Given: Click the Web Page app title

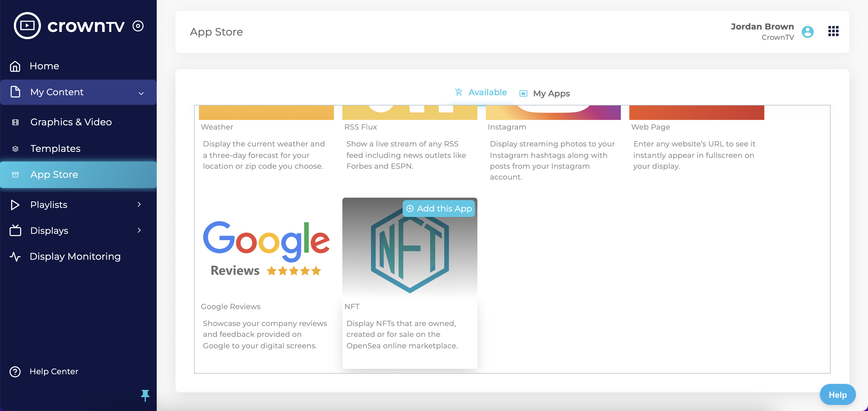Looking at the screenshot, I should point(651,127).
